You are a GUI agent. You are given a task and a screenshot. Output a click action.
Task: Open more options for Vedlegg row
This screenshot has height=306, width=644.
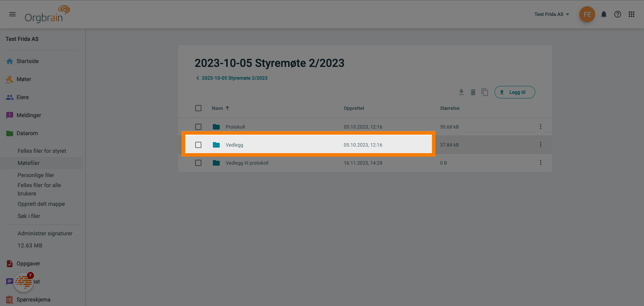(541, 145)
